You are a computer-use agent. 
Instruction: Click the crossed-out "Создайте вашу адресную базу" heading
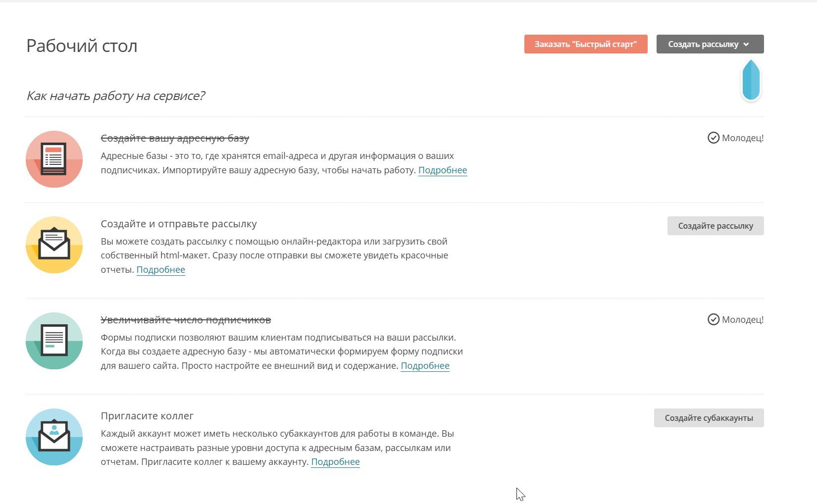[175, 138]
